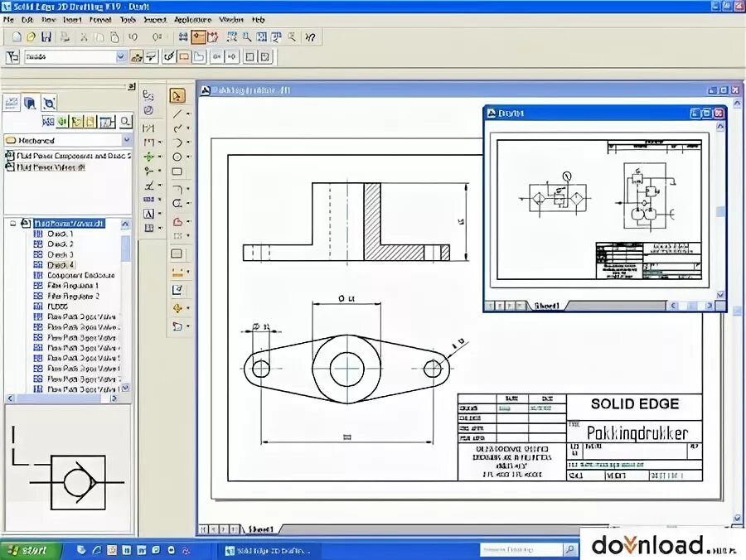The height and width of the screenshot is (560, 746).
Task: Click the Save diskette icon
Action: [46, 37]
